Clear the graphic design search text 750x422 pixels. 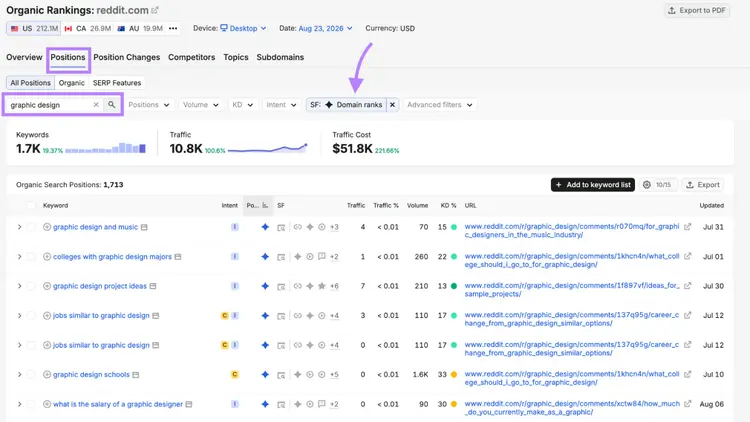coord(96,104)
